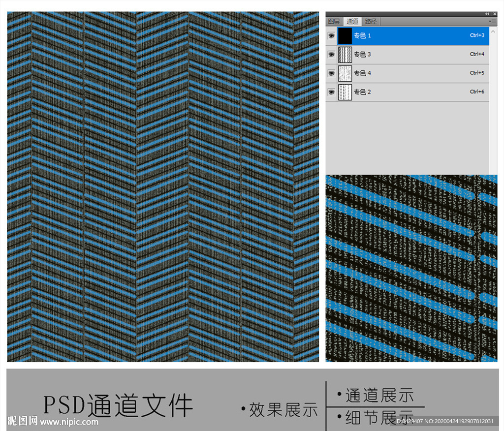The height and width of the screenshot is (431, 504).
Task: Click the large herringbone pattern preview
Action: [x=163, y=187]
